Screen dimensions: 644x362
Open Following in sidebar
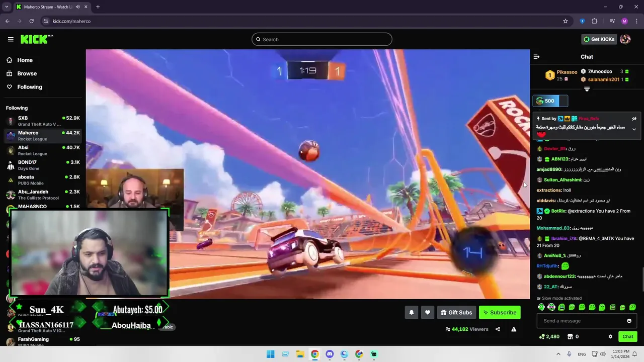(x=29, y=87)
